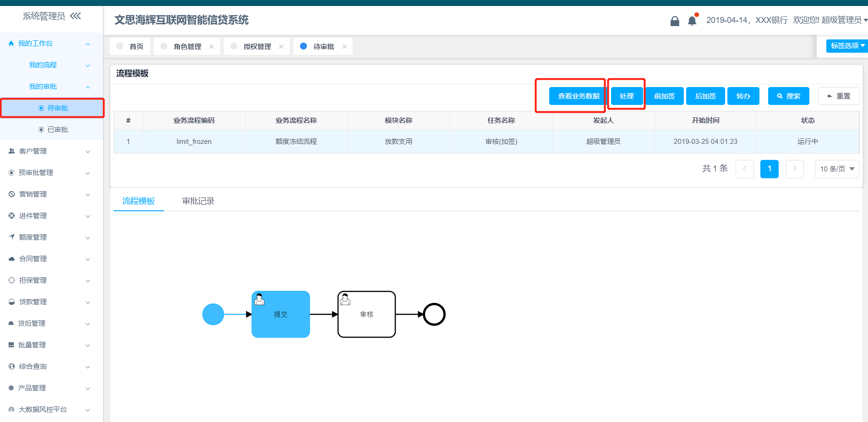Open the 10 条/页 page size dropdown
The height and width of the screenshot is (422, 868).
(836, 169)
